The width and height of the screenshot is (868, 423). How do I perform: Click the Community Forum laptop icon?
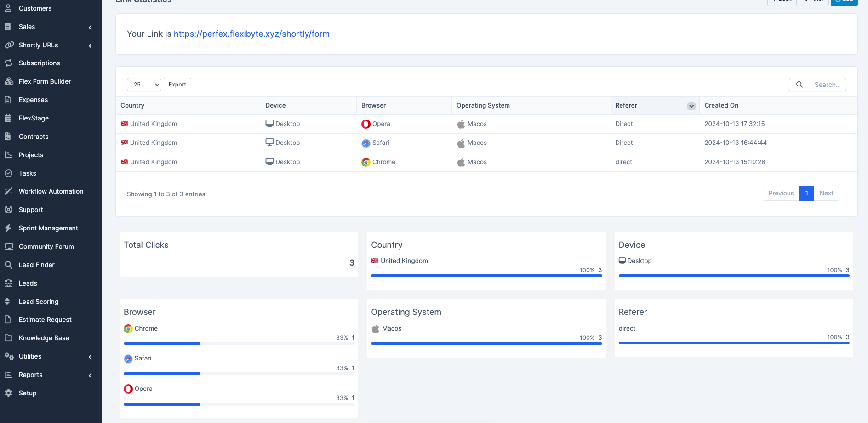point(9,246)
